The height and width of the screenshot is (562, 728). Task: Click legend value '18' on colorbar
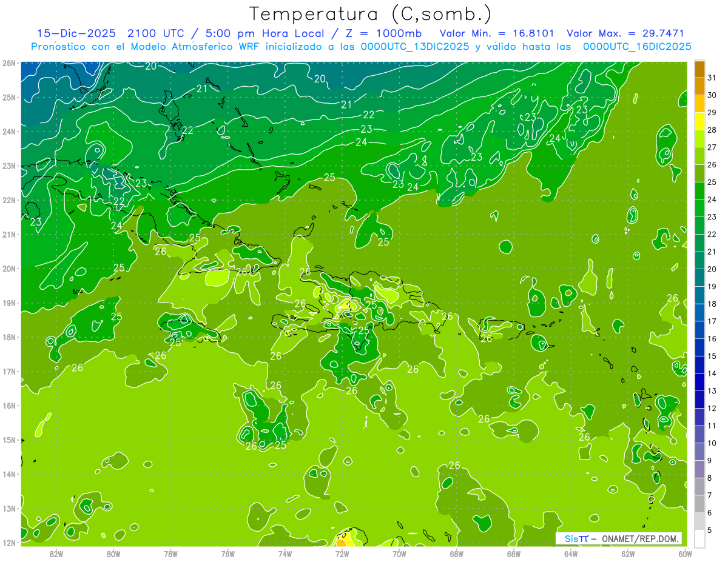tap(712, 304)
